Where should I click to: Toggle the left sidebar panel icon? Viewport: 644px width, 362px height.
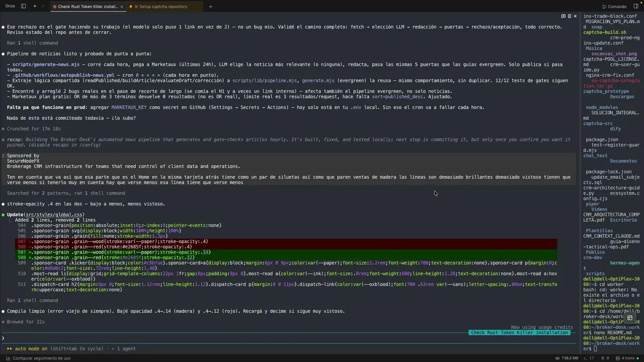point(24,7)
